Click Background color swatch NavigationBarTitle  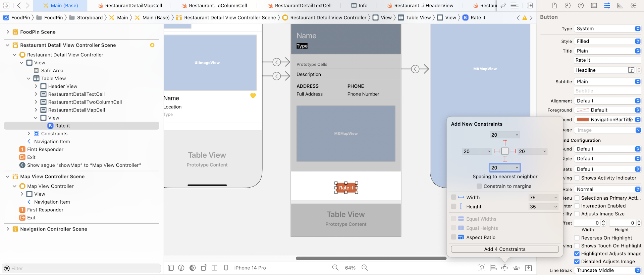tap(583, 120)
